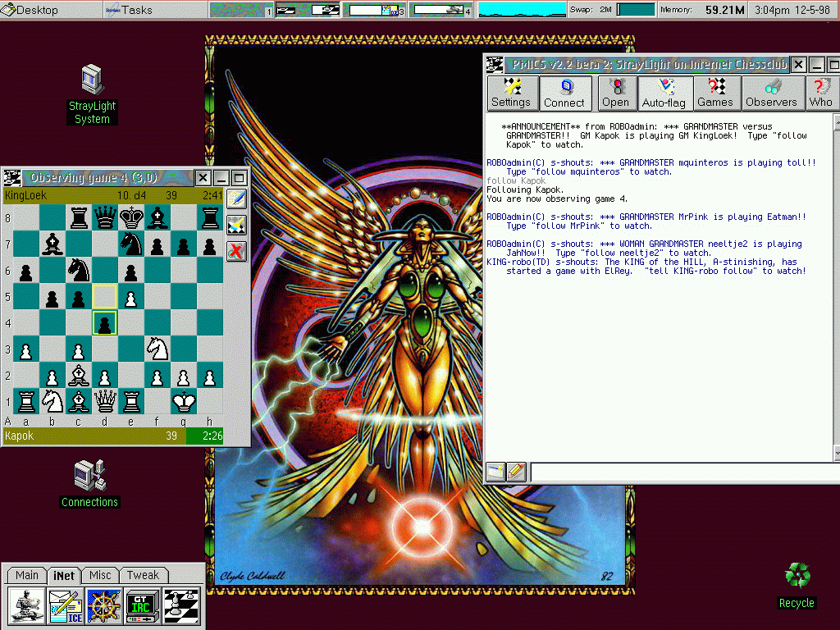The image size is (840, 630).
Task: Select the white knight on f3
Action: [x=157, y=349]
